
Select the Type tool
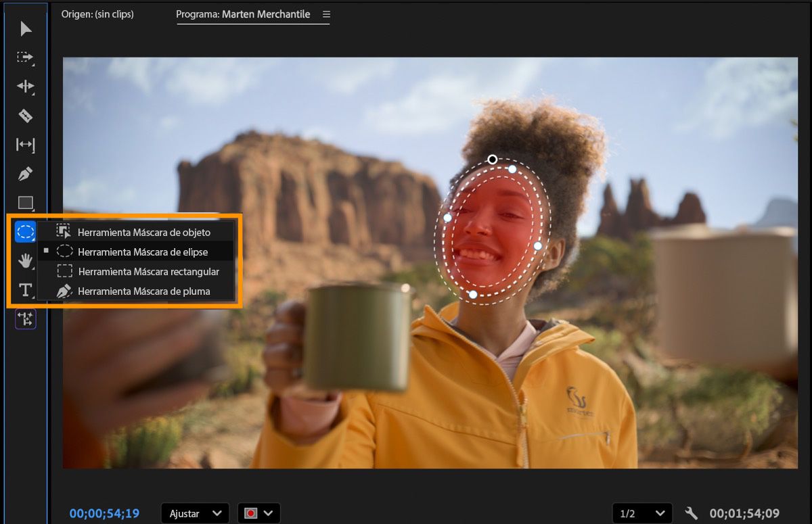(26, 289)
